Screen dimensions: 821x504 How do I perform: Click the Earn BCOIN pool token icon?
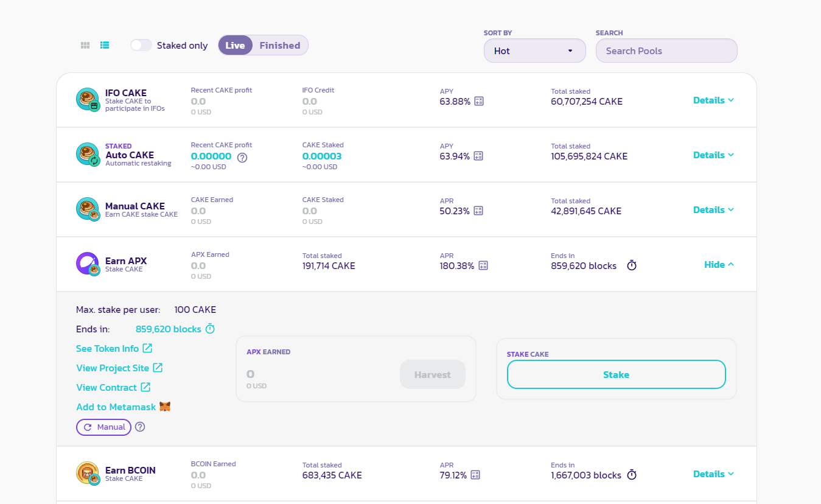pos(88,473)
